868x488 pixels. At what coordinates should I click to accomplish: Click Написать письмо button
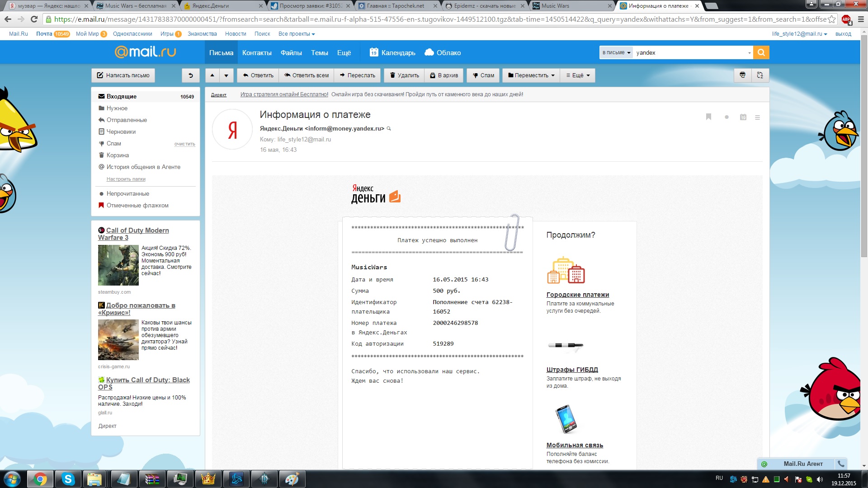coord(123,75)
